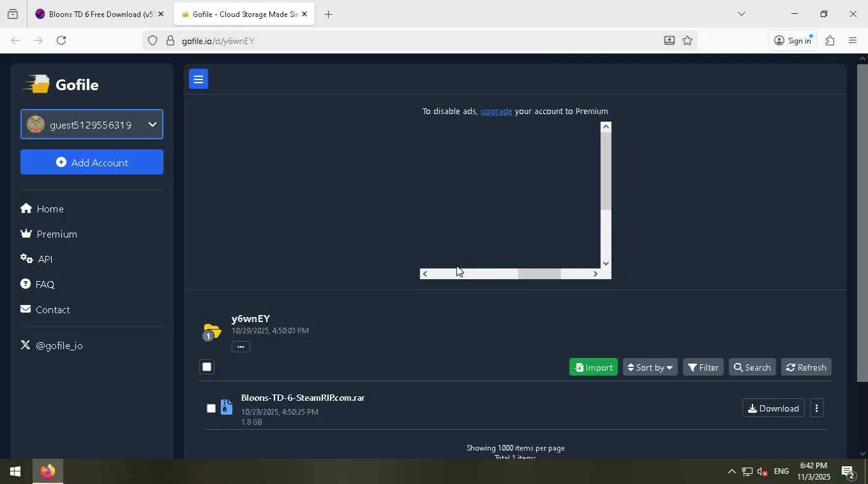The image size is (868, 484).
Task: Click the Gofile logo in the sidebar
Action: point(61,84)
